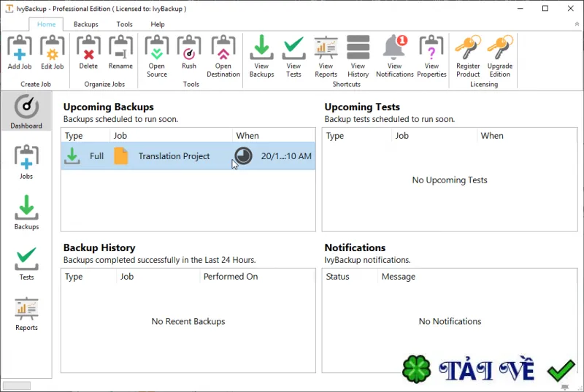Click the IvyBackup title bar app icon

tap(9, 8)
